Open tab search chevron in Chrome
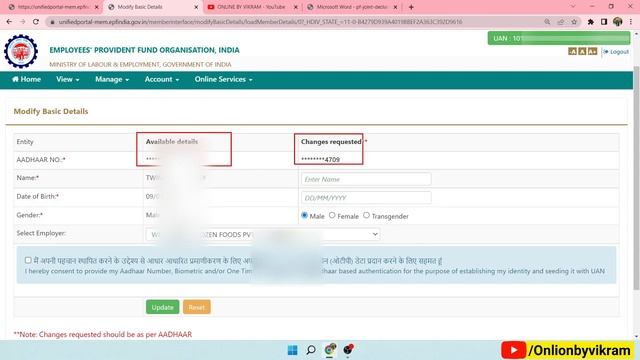The image size is (640, 360). point(573,7)
